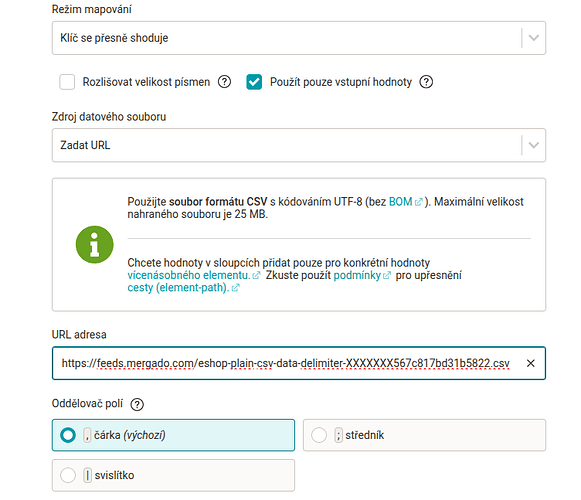Enable Rozlišovat velikost písmen checkbox
581x500 pixels.
click(67, 82)
